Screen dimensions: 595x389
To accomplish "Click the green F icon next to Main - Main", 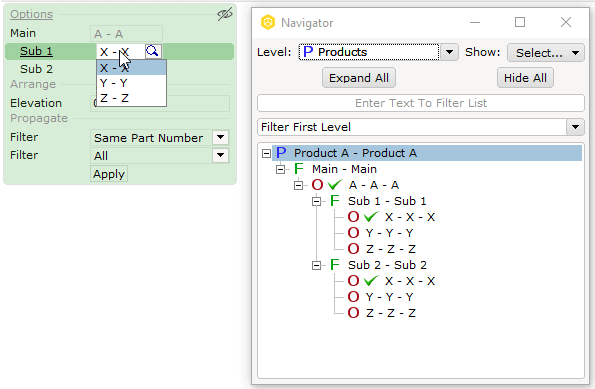I will [299, 169].
